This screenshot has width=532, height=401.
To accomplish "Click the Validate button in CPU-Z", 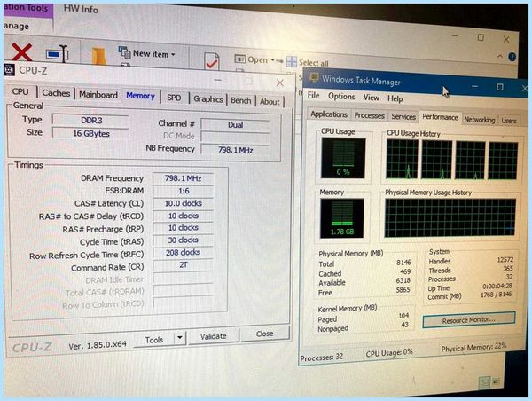I will tap(214, 336).
